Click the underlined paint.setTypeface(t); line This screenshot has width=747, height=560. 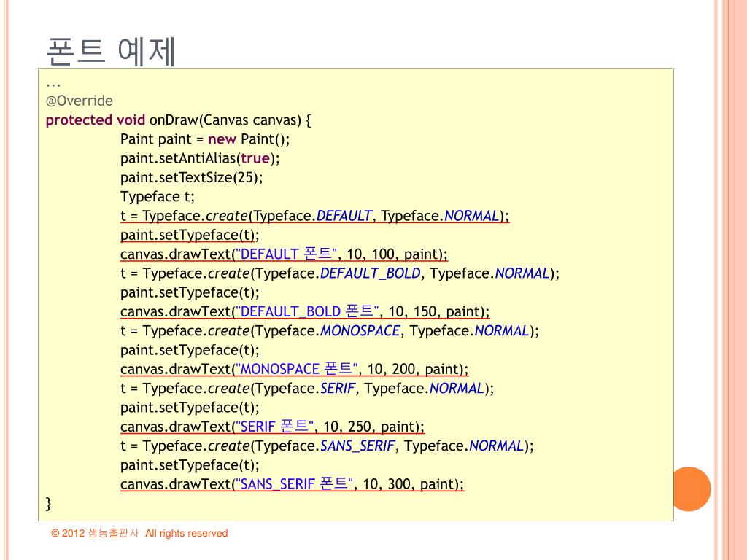[x=190, y=235]
